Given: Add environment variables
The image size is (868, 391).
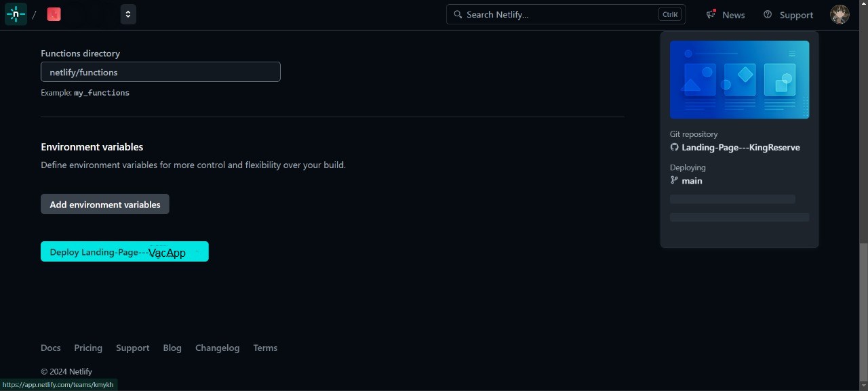Looking at the screenshot, I should pos(105,204).
